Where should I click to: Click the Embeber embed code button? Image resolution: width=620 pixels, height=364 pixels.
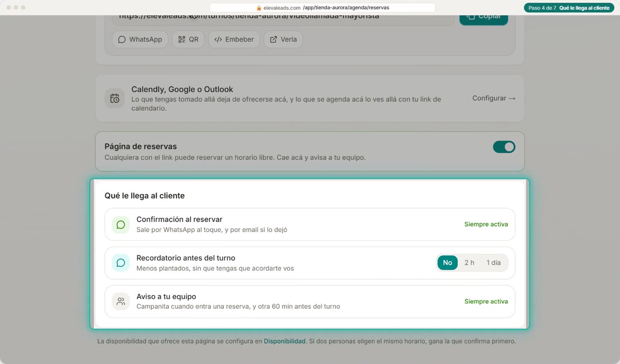[x=234, y=39]
